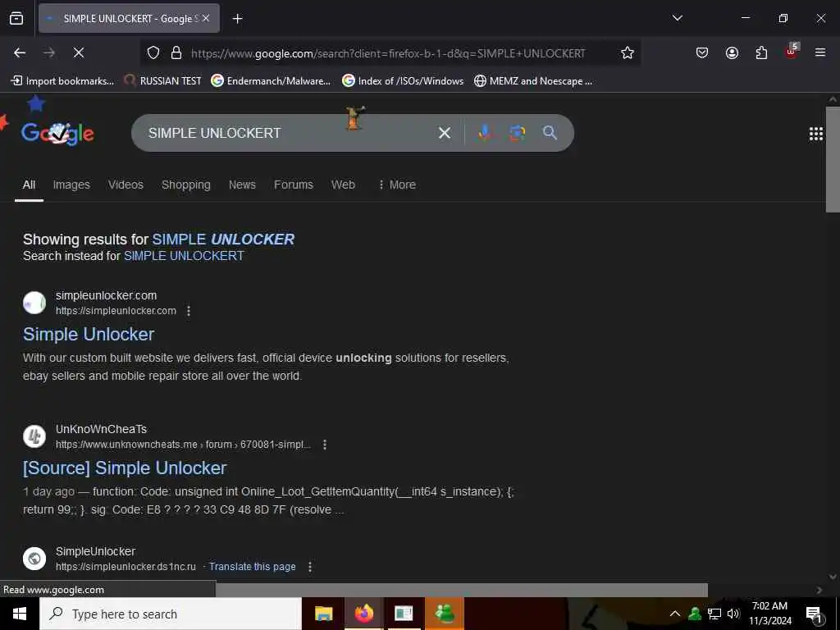Search instead for SIMPLE UNLOCKERT

click(184, 256)
